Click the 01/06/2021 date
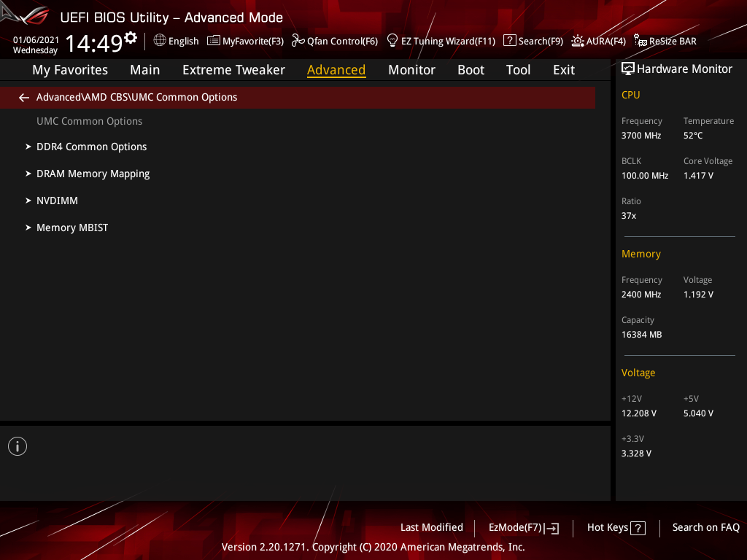 click(x=36, y=40)
